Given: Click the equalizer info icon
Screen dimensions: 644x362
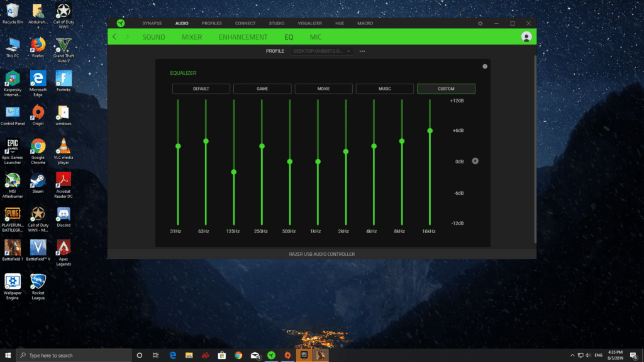Looking at the screenshot, I should (x=485, y=67).
